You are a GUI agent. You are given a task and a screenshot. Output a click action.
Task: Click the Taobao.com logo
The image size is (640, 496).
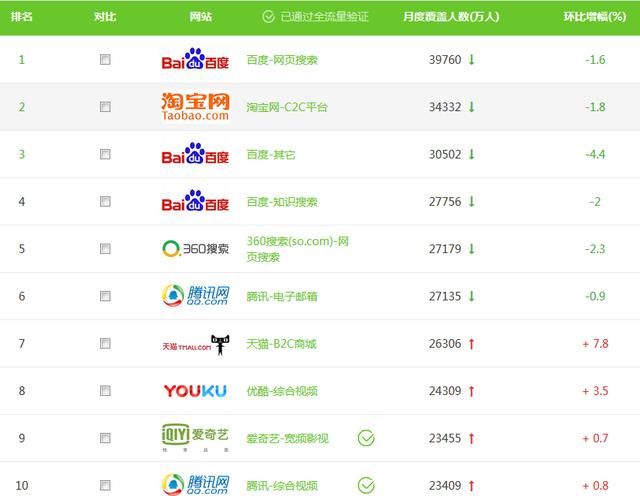pyautogui.click(x=195, y=107)
